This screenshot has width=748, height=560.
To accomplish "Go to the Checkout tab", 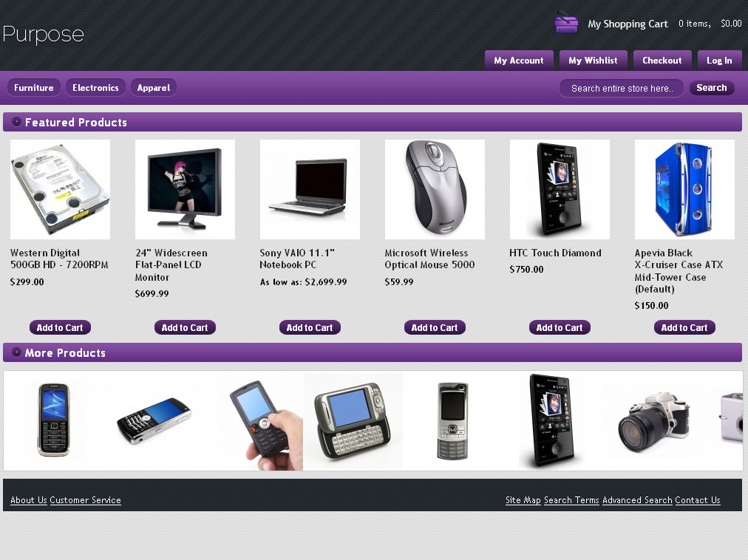I will point(662,61).
